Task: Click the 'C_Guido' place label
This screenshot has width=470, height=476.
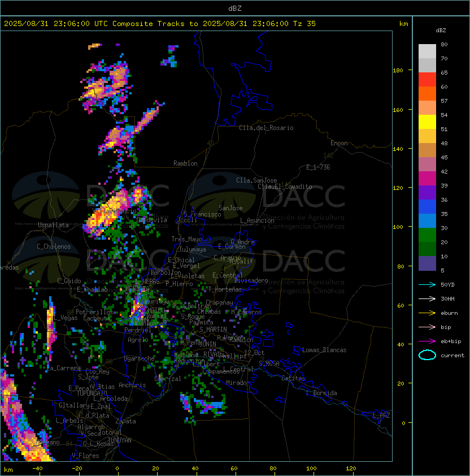Action: (x=69, y=281)
